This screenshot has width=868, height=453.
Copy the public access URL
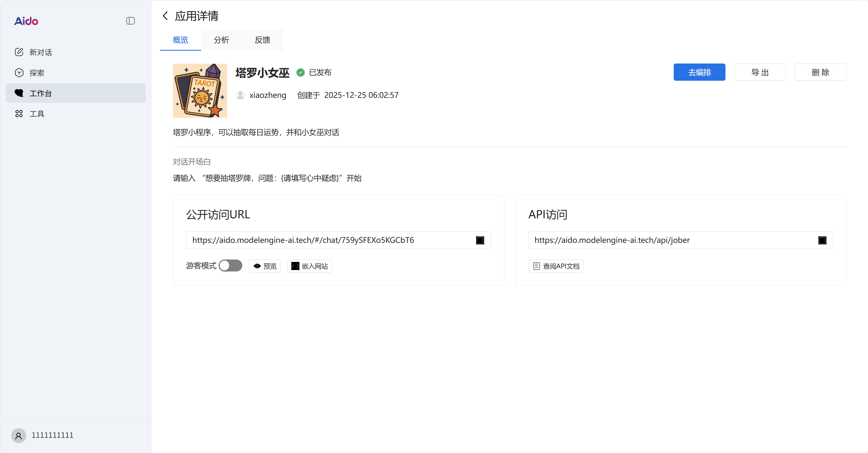[x=480, y=240]
